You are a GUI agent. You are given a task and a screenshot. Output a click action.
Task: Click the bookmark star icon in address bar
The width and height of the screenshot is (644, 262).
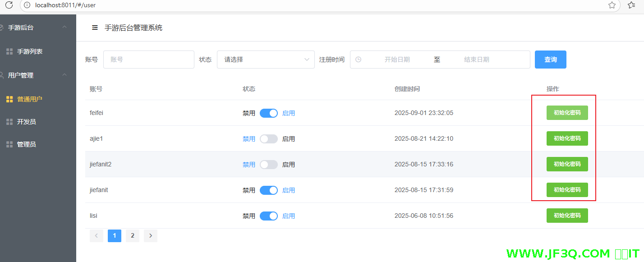click(x=612, y=5)
